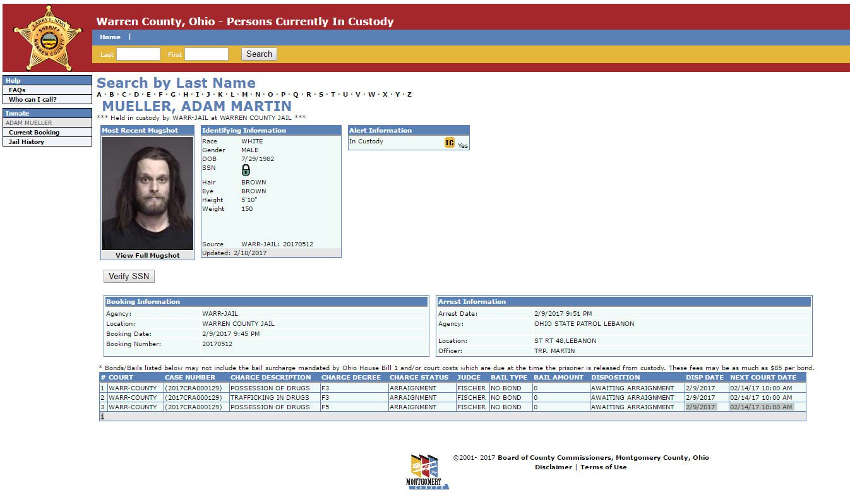Viewport: 850px width, 504px height.
Task: Open the FAQs help link
Action: 17,90
